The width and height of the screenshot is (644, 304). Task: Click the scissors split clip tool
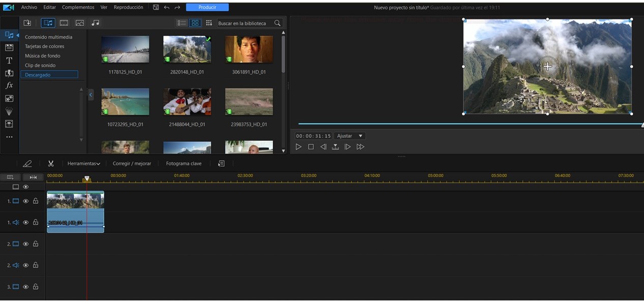click(51, 163)
